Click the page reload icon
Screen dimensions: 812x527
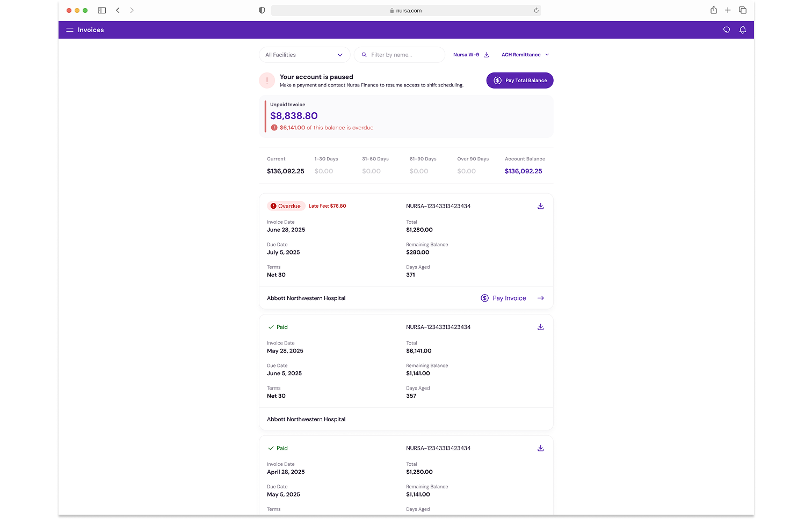click(536, 10)
